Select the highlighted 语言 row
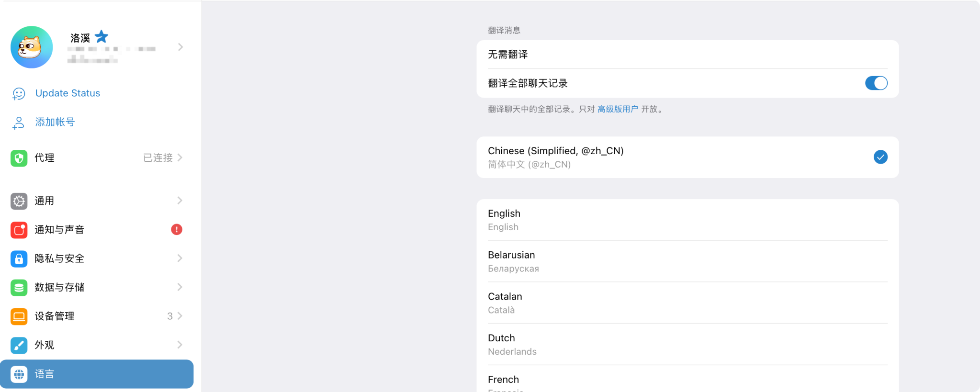Image resolution: width=980 pixels, height=392 pixels. [x=97, y=374]
